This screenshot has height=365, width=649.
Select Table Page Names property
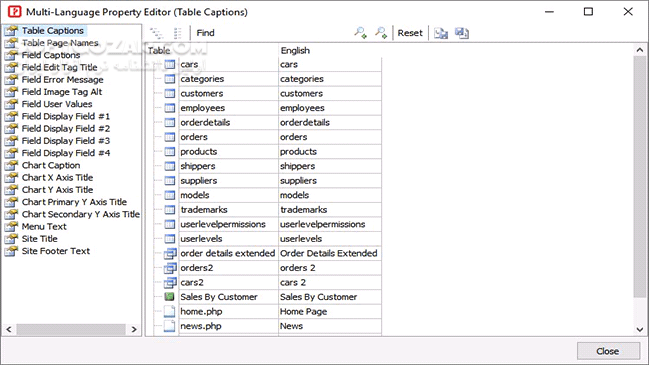(60, 43)
